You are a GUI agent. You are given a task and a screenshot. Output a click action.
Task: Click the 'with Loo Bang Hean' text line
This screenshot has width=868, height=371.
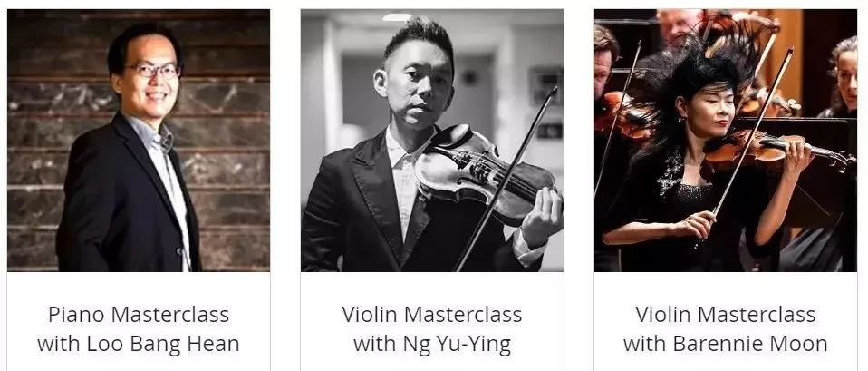[x=139, y=344]
